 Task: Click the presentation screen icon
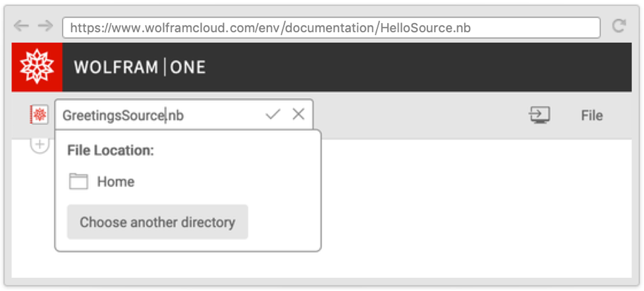coord(539,115)
